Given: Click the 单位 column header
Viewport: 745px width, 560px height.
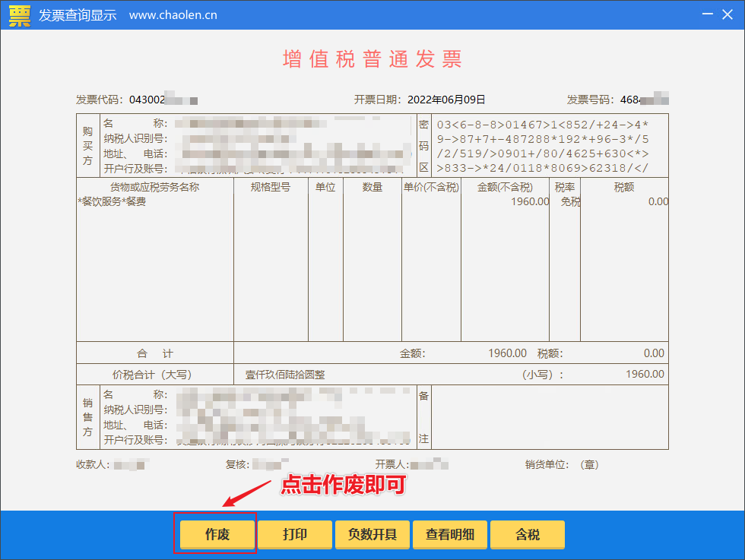Looking at the screenshot, I should pos(325,187).
